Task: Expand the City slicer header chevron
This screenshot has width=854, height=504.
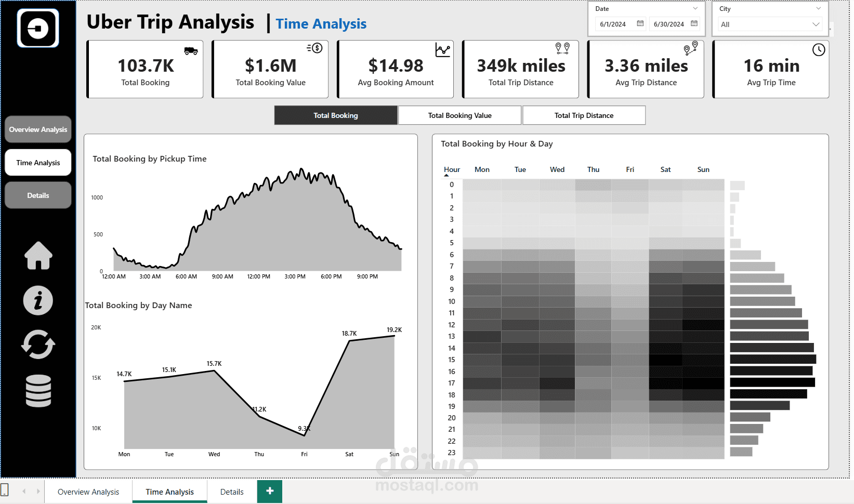Action: (x=819, y=8)
